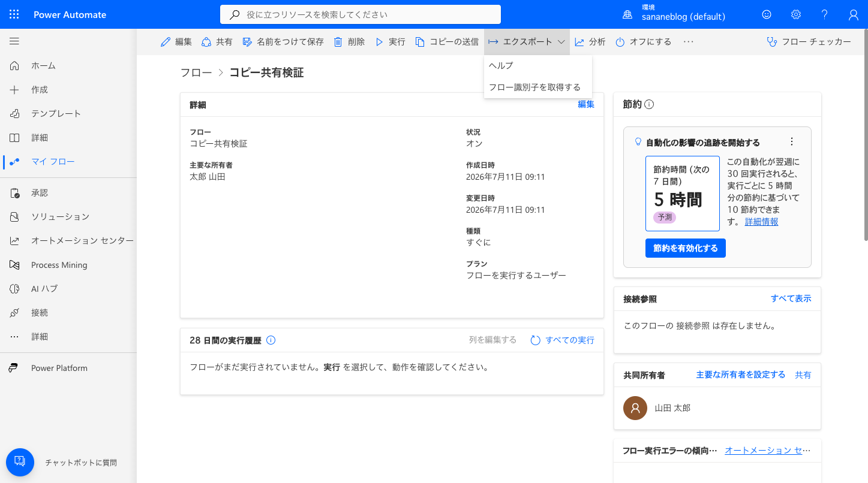Viewport: 868px width, 483px height.
Task: Click 削除 trash toolbar button
Action: (x=349, y=42)
